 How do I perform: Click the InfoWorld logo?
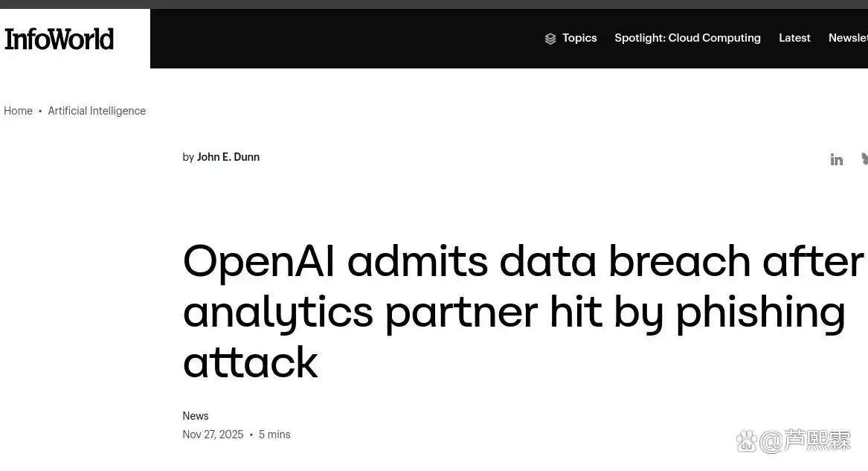[60, 39]
